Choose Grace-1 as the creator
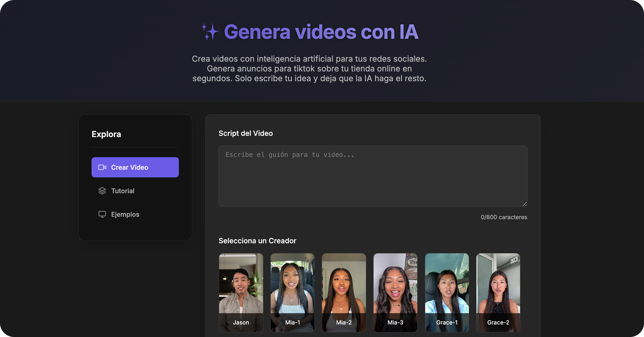Image resolution: width=644 pixels, height=337 pixels. point(447,292)
